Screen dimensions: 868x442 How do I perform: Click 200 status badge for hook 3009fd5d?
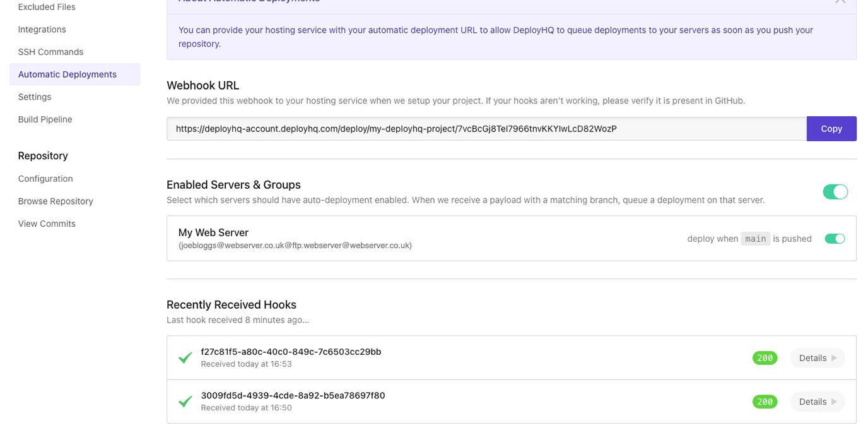click(x=765, y=402)
